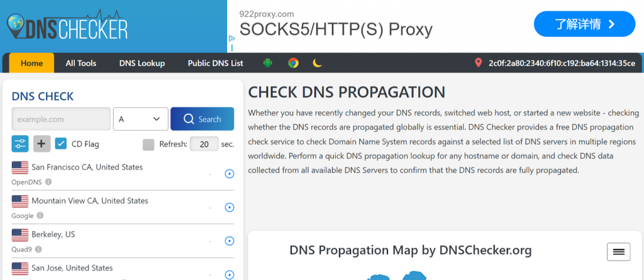Toggle dark mode moon icon
The image size is (644, 280).
[317, 63]
